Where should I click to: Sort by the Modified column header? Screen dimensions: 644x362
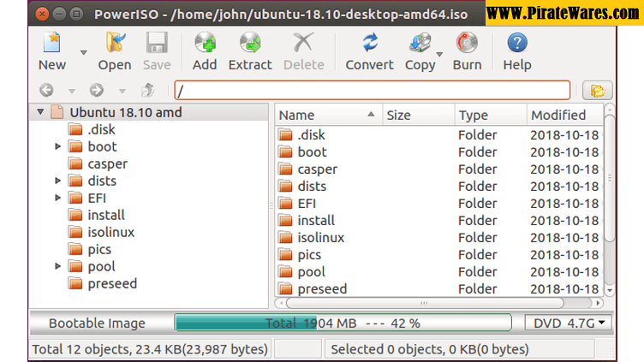tap(565, 115)
